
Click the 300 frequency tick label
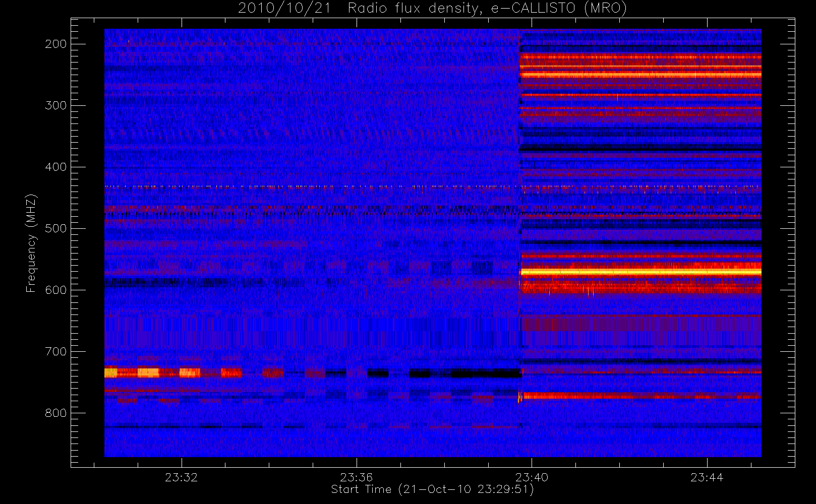click(x=56, y=105)
